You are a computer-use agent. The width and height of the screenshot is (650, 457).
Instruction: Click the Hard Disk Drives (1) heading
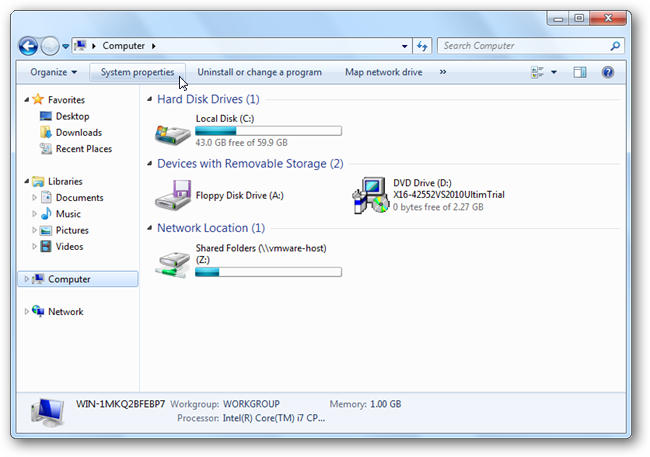(x=208, y=99)
